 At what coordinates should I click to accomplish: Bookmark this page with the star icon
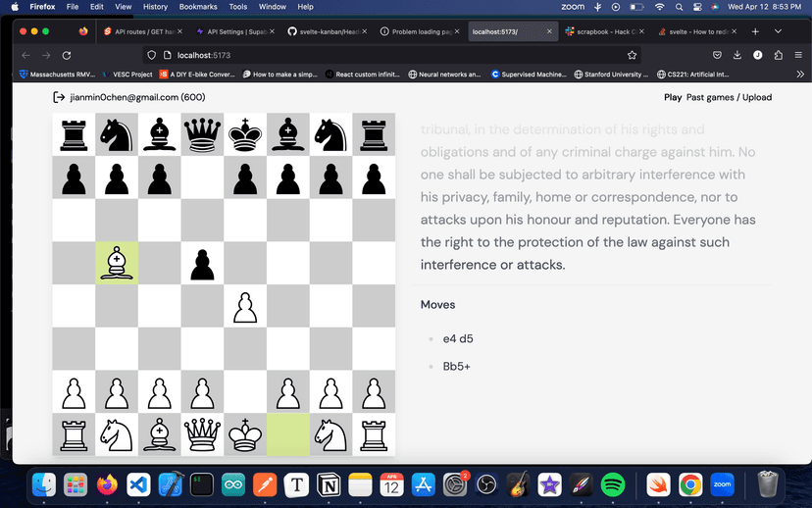pos(633,55)
